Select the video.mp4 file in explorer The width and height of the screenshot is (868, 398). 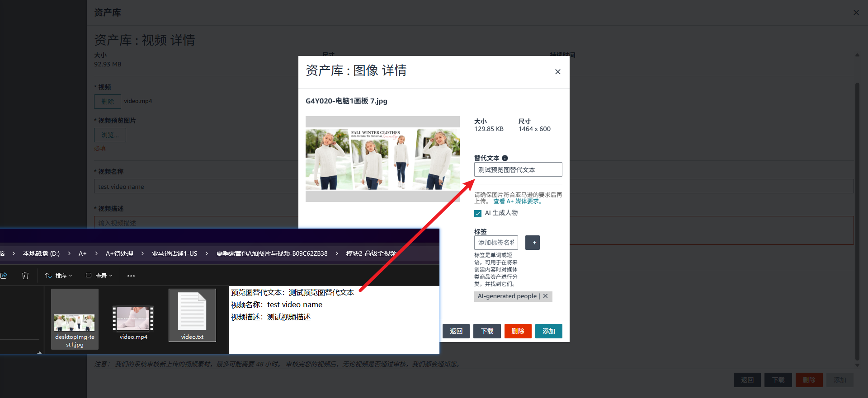133,322
